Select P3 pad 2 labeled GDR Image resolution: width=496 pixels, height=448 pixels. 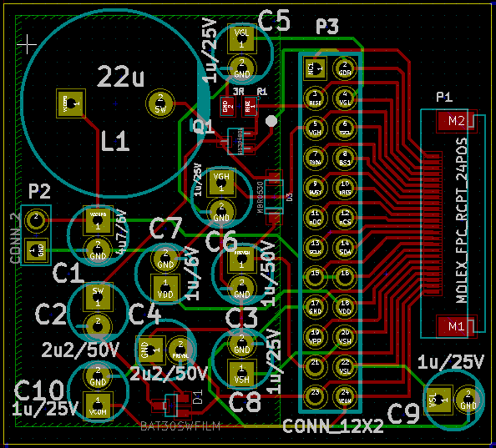(x=345, y=68)
